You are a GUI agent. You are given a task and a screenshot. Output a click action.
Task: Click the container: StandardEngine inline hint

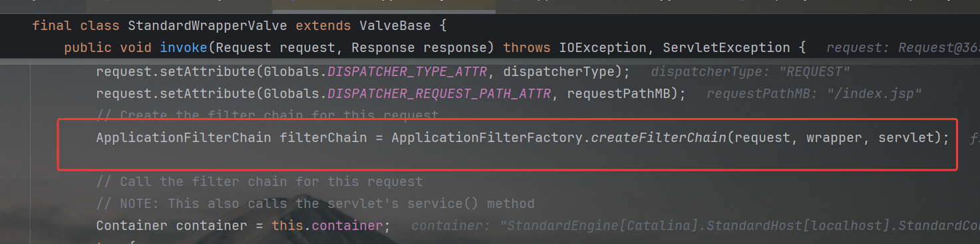695,226
